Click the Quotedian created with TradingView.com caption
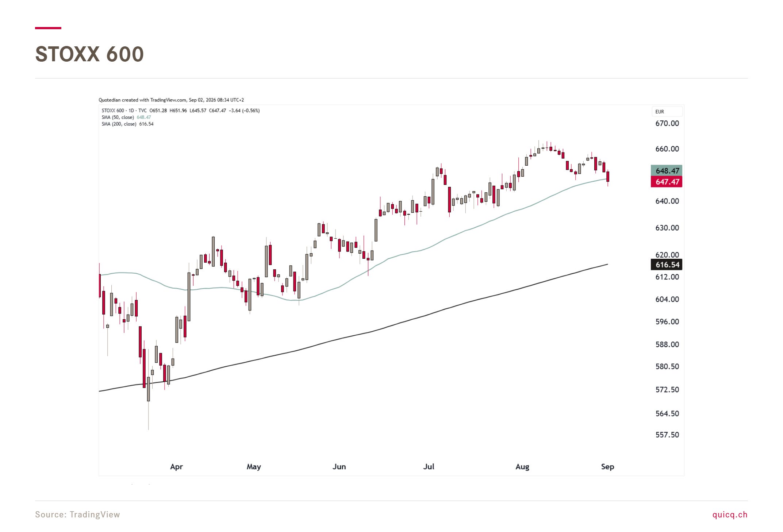Viewport: 783px width, 532px height. pos(171,100)
